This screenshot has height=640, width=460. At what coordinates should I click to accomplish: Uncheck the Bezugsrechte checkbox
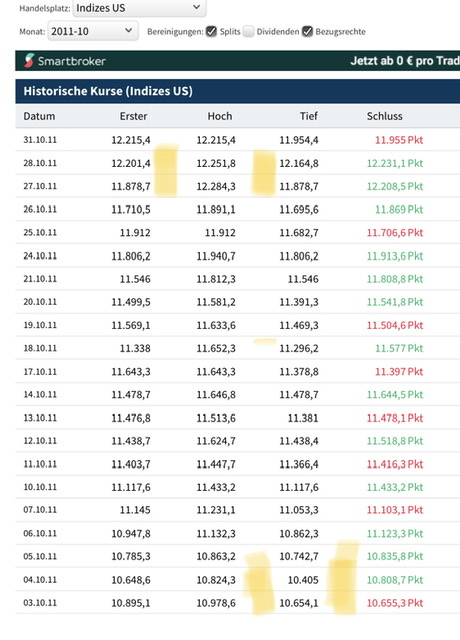(307, 31)
